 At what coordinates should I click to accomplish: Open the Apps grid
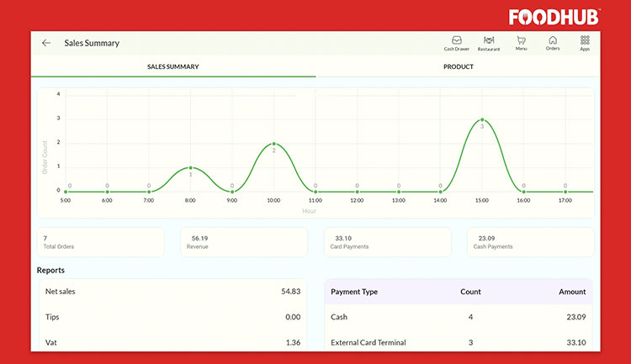click(x=585, y=43)
